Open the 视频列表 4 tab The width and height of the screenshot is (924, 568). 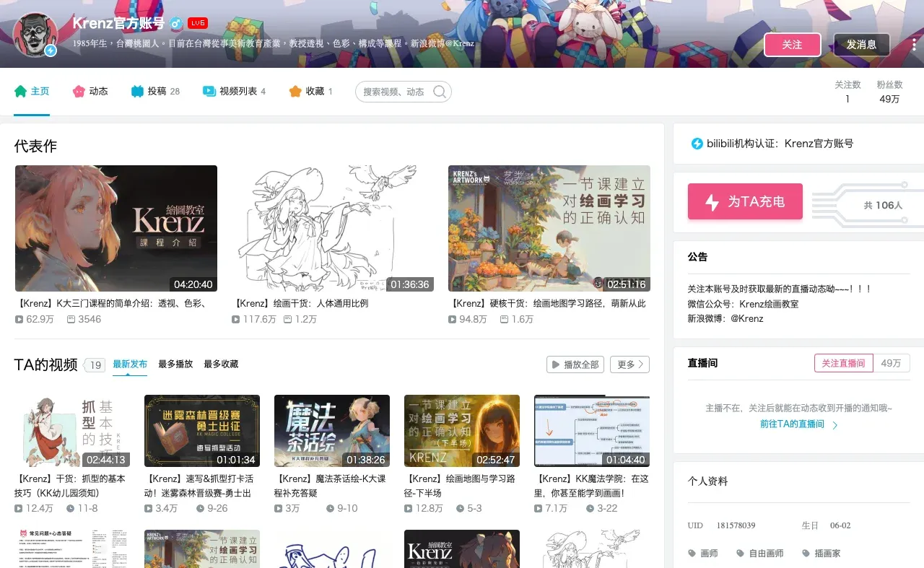click(234, 92)
